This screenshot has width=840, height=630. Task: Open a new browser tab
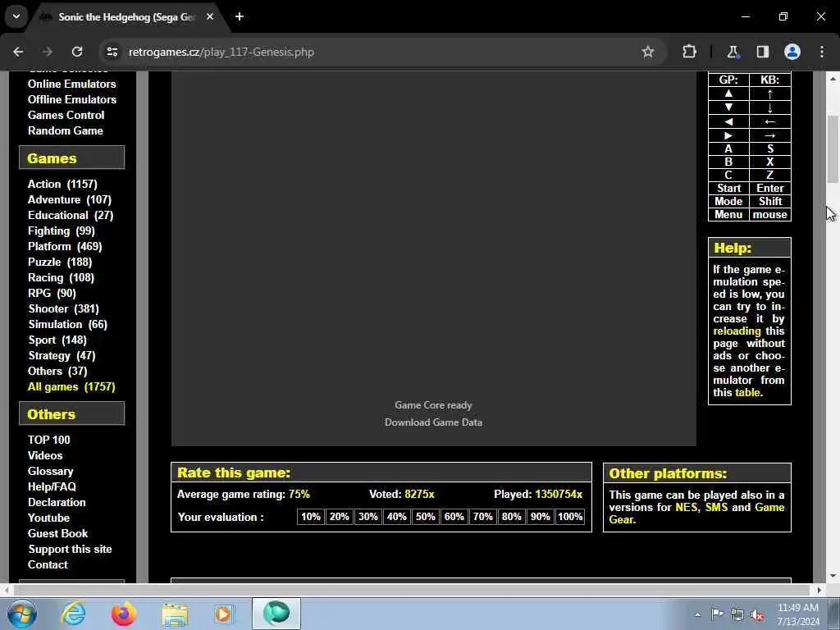click(x=240, y=16)
